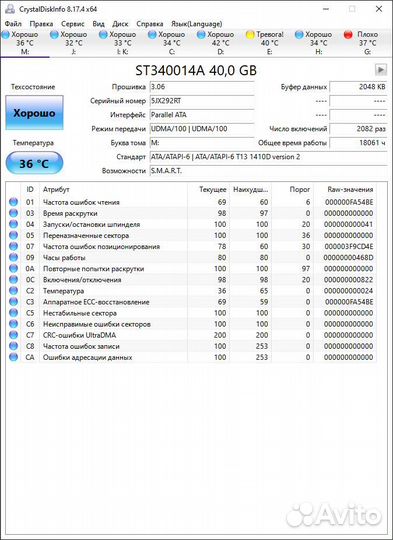Select disk M: tab at 36 °C
Viewport: 393px width, 540px height.
coord(25,43)
